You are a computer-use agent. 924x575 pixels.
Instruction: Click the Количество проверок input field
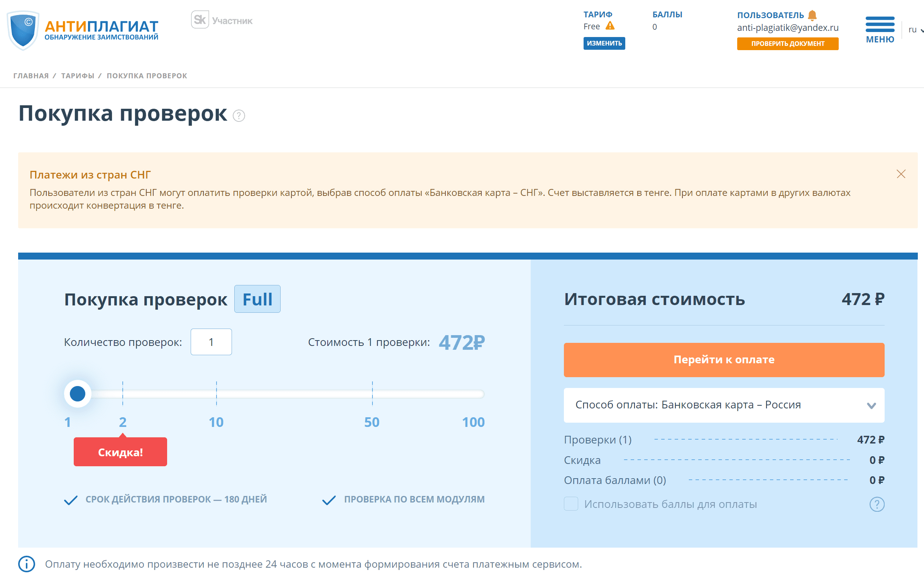[211, 342]
